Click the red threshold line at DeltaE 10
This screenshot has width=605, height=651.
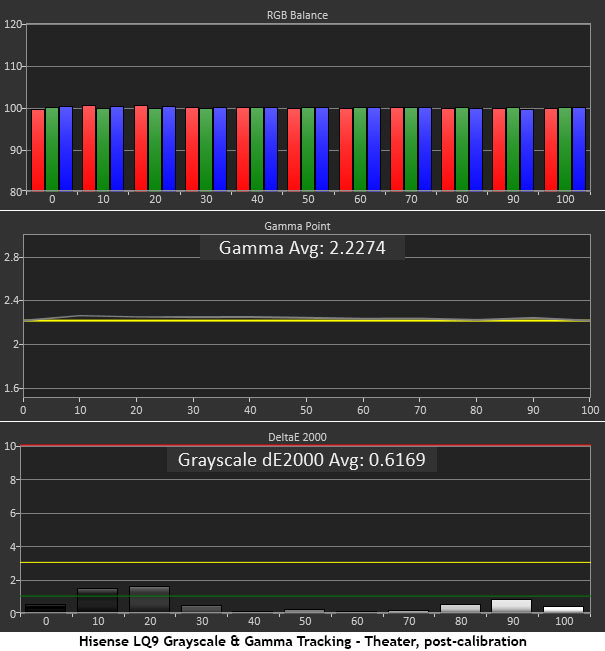tap(305, 445)
